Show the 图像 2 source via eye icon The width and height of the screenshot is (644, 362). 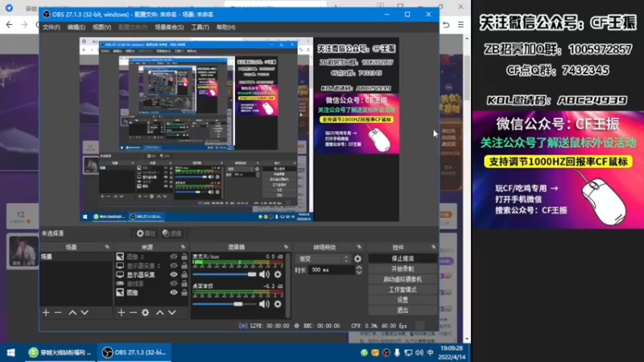(x=174, y=257)
